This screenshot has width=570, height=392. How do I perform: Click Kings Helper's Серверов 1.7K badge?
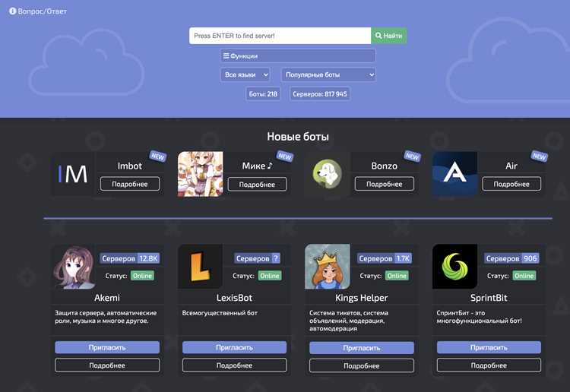pyautogui.click(x=385, y=258)
